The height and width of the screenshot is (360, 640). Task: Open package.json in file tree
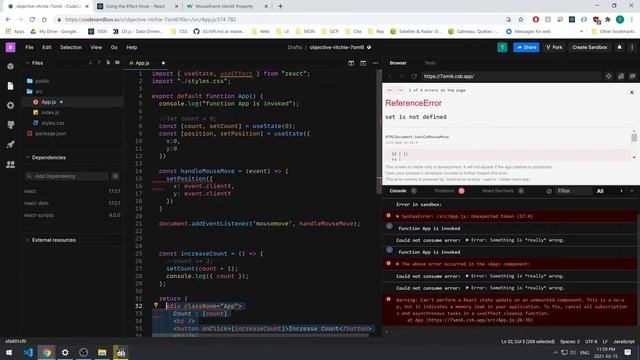coord(51,133)
